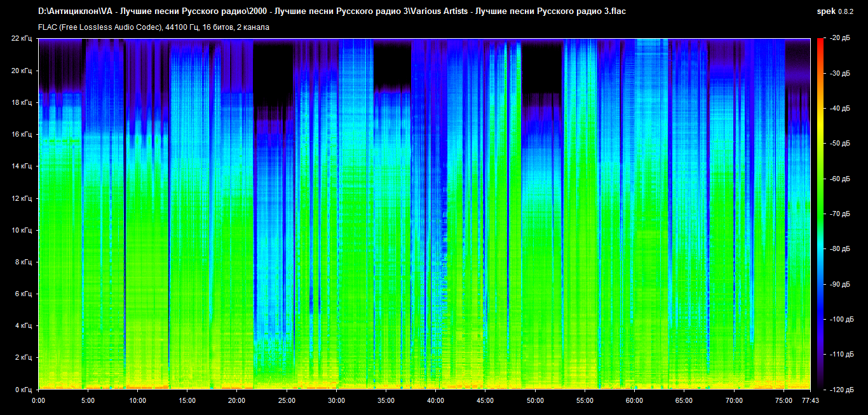Image resolution: width=868 pixels, height=415 pixels.
Task: Click the 75:00 time axis label
Action: point(783,400)
